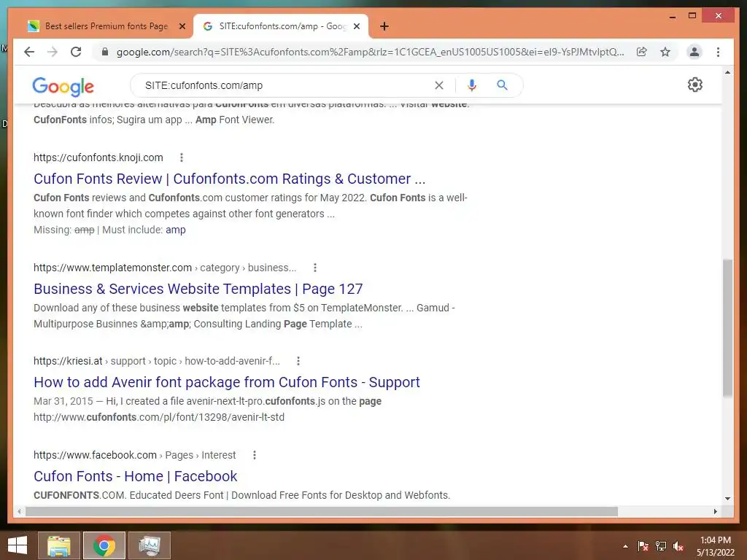Select the SITE:cufonfonts.com/amp Google tab
The width and height of the screenshot is (747, 560).
pyautogui.click(x=281, y=26)
